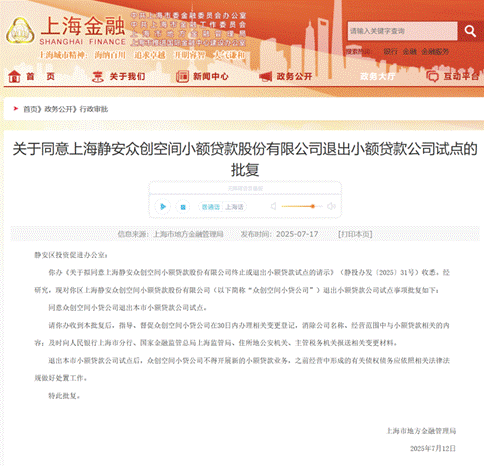This screenshot has width=484, height=466.
Task: Adjust the audio volume slider
Action: point(302,206)
